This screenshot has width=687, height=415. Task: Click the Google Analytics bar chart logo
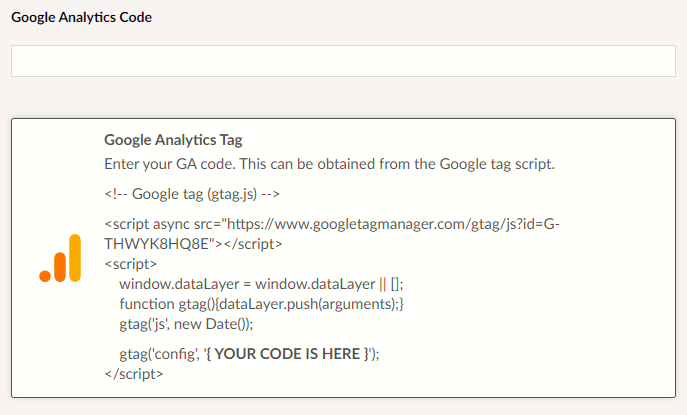[x=60, y=258]
